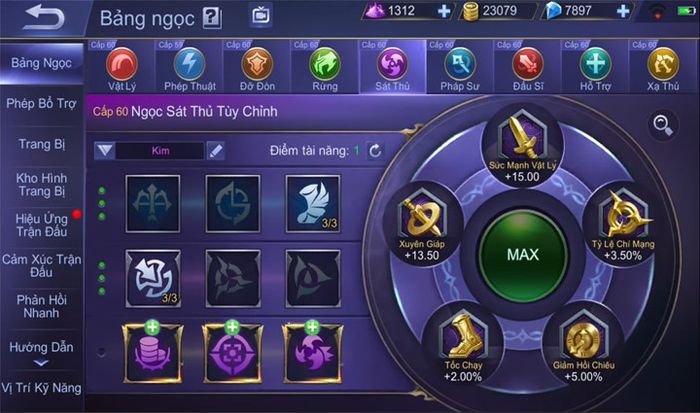The width and height of the screenshot is (700, 413).
Task: Select the winged boot talent with 3/3
Action: pos(313,204)
